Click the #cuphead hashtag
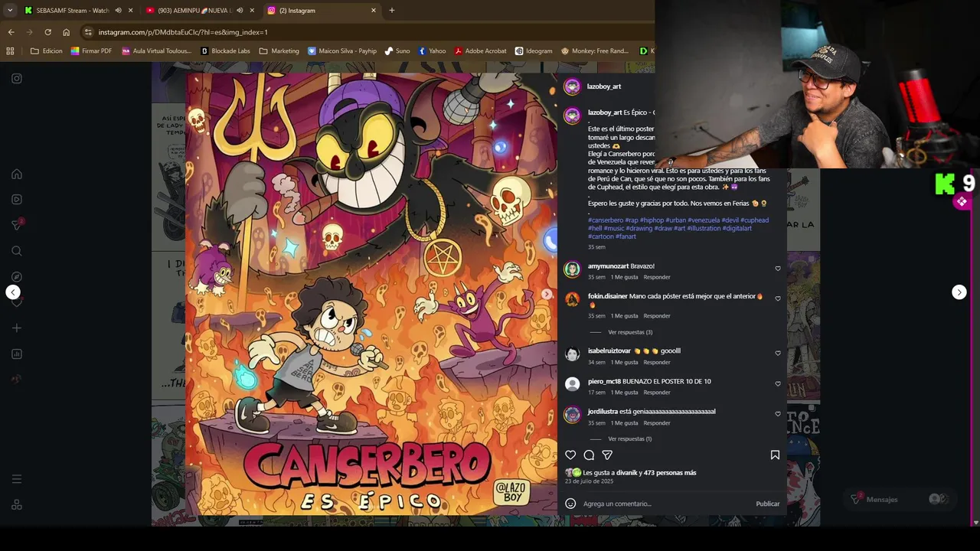980x551 pixels. 754,220
